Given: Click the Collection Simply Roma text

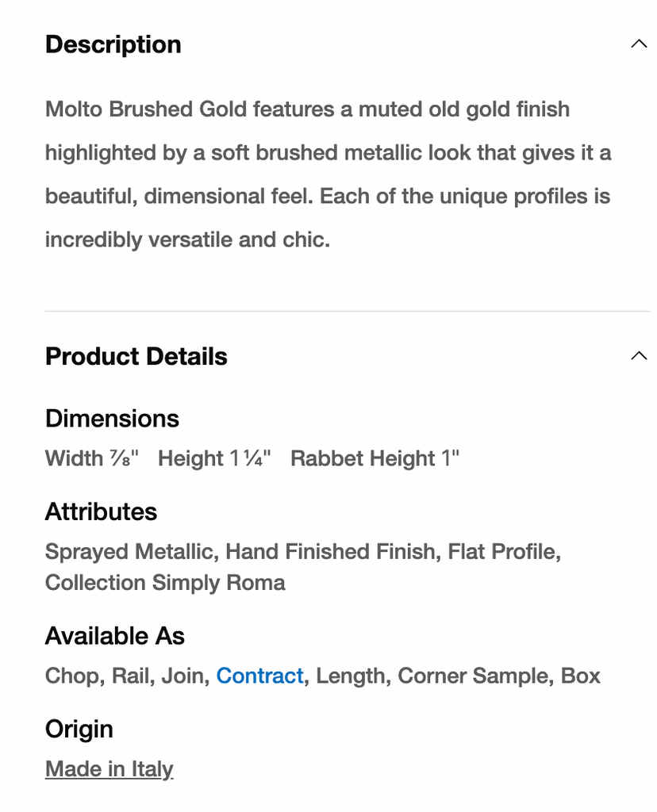Looking at the screenshot, I should [x=165, y=583].
